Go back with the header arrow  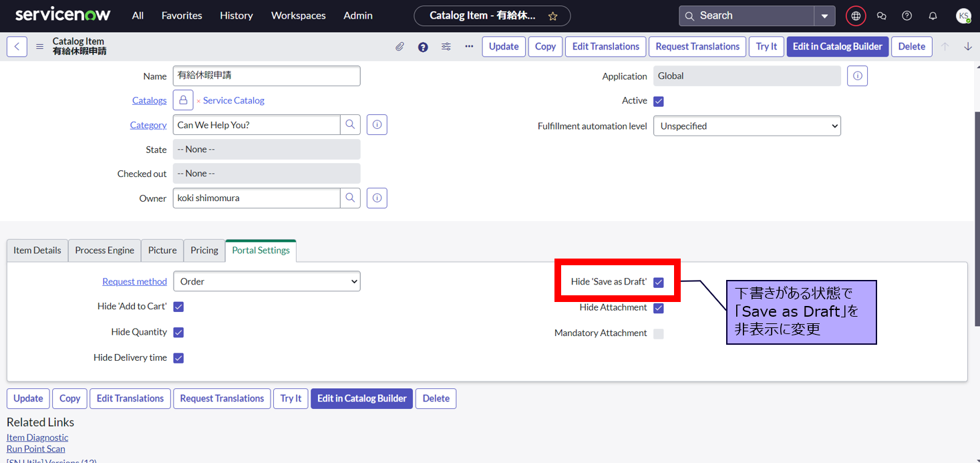click(x=17, y=47)
